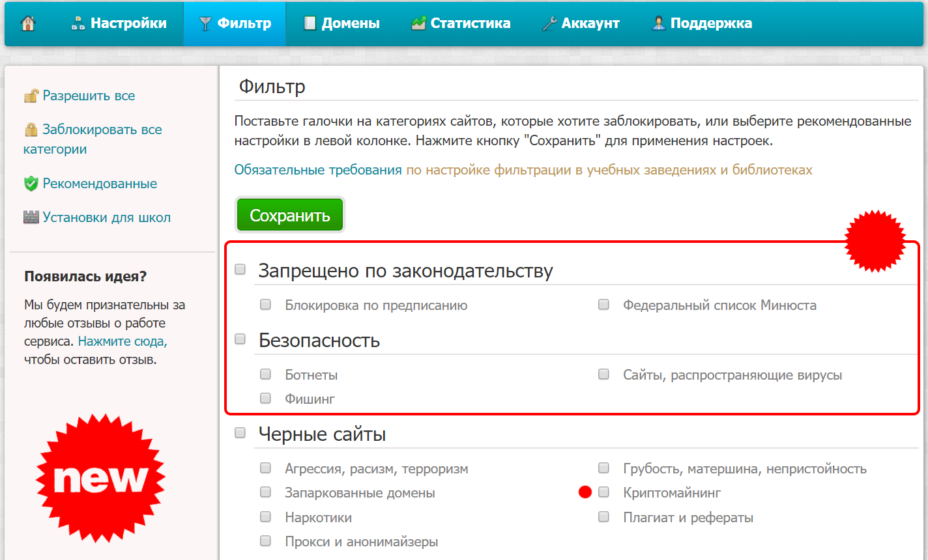Open the Обязательные требования link
The width and height of the screenshot is (928, 560).
point(318,170)
